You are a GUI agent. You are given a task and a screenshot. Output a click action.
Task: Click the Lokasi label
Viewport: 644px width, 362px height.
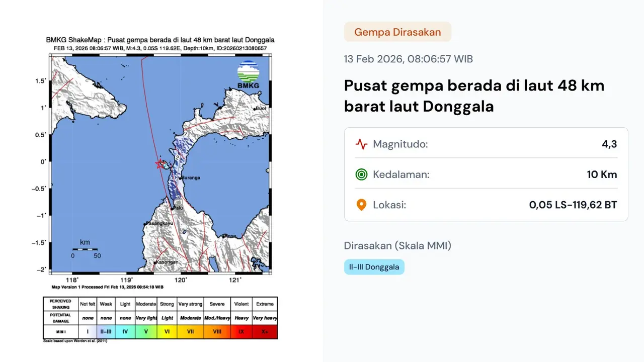[x=389, y=205]
